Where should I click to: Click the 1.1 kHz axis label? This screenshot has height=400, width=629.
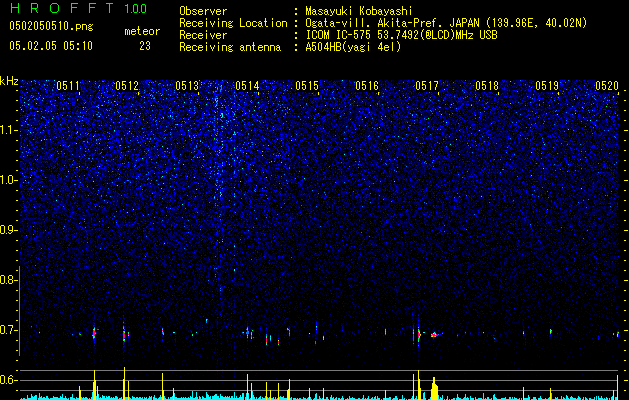pyautogui.click(x=9, y=130)
